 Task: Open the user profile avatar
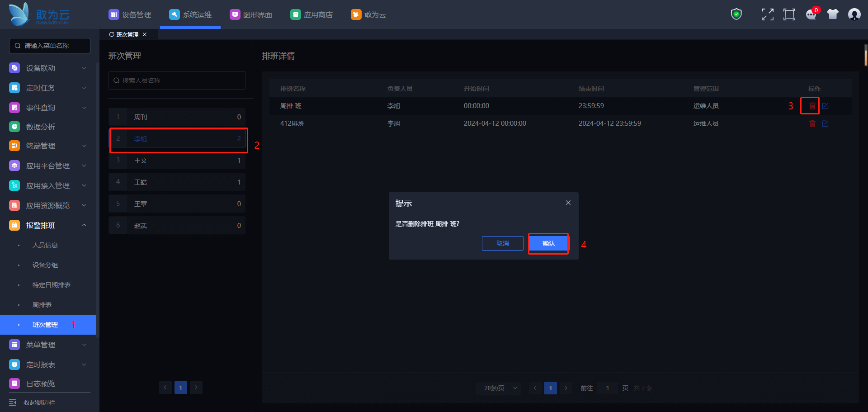click(x=854, y=14)
